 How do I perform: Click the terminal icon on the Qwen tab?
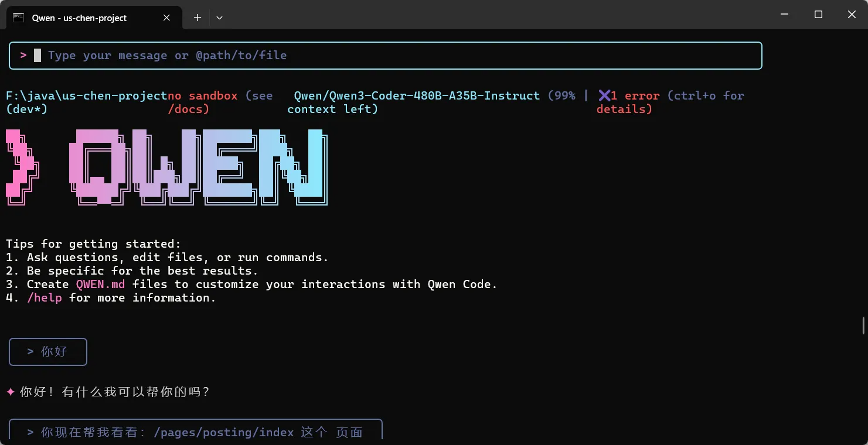19,18
